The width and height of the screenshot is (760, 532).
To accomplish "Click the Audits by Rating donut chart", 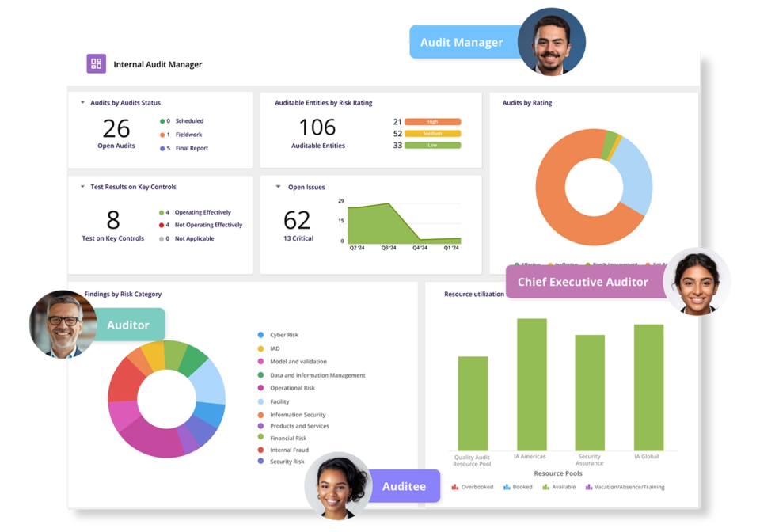I will tap(594, 187).
